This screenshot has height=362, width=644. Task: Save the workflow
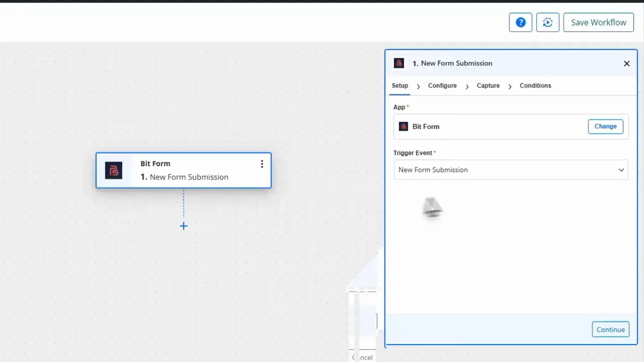pyautogui.click(x=598, y=22)
